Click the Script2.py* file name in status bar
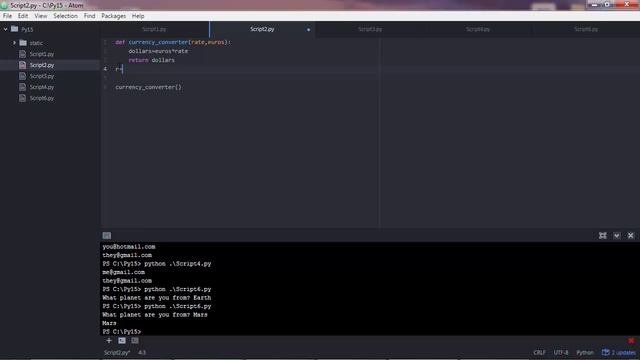 tap(117, 352)
